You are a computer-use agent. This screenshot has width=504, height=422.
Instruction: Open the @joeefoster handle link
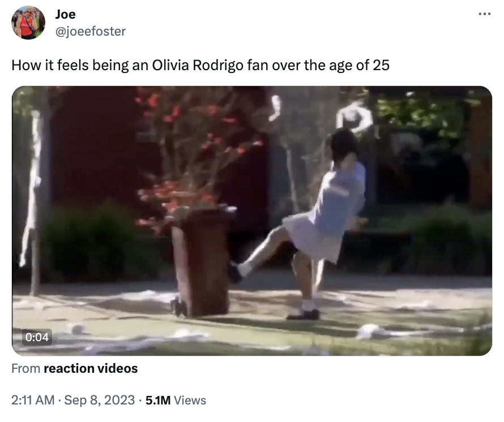pos(91,31)
